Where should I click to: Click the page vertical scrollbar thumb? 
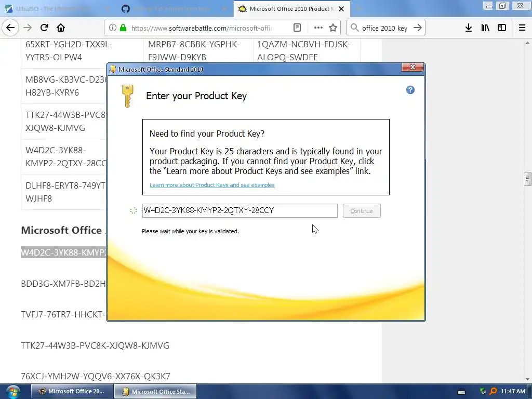527,179
